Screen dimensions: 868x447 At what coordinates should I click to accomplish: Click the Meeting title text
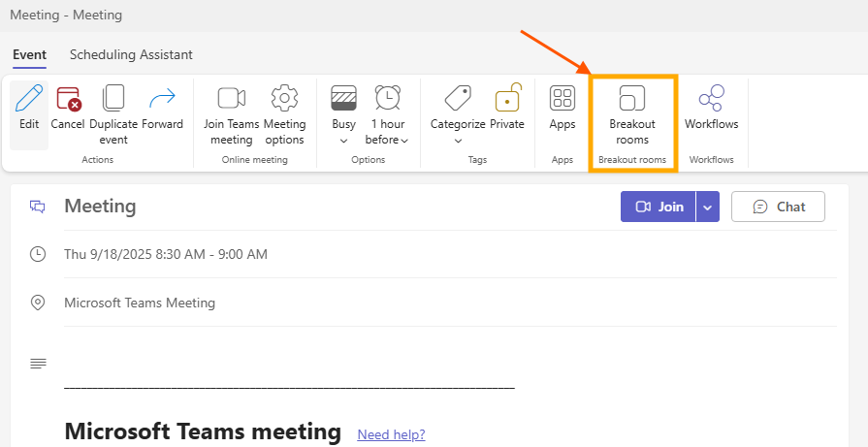point(100,207)
